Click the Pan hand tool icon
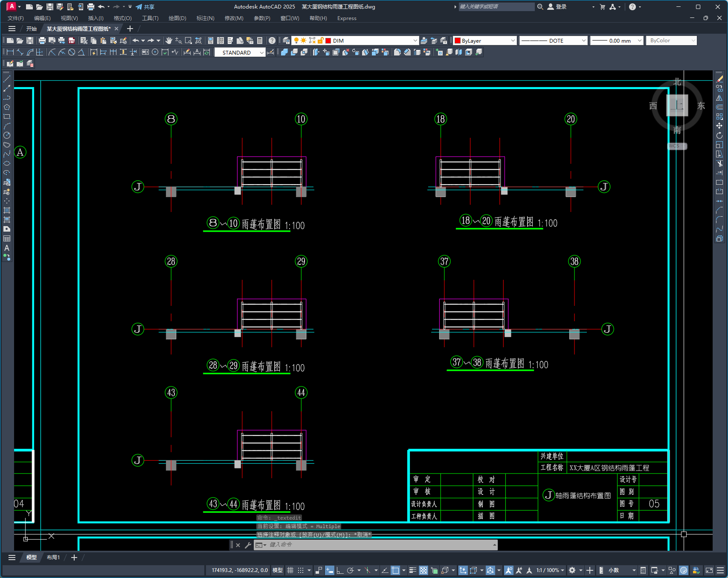Screen dimensions: 728x578 point(169,41)
